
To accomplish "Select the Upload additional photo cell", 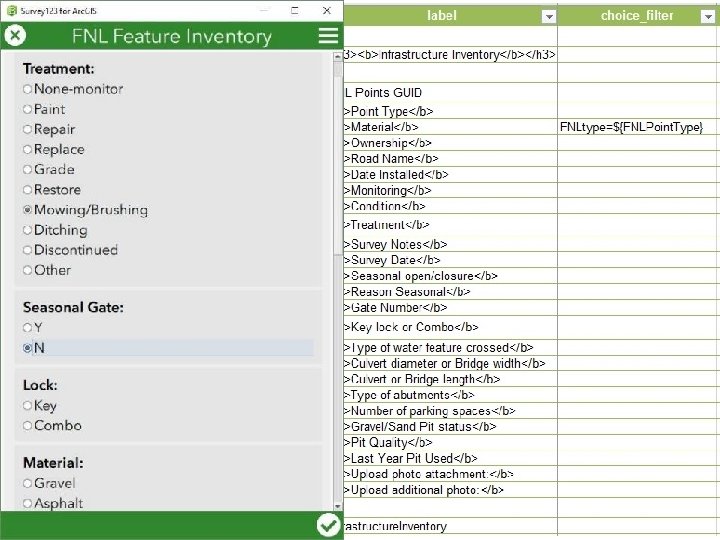I will [x=450, y=489].
